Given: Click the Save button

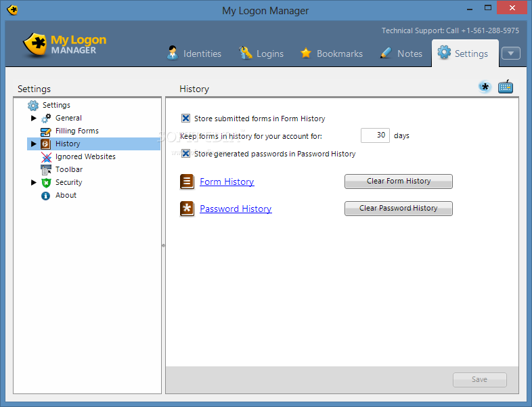Looking at the screenshot, I should [479, 380].
